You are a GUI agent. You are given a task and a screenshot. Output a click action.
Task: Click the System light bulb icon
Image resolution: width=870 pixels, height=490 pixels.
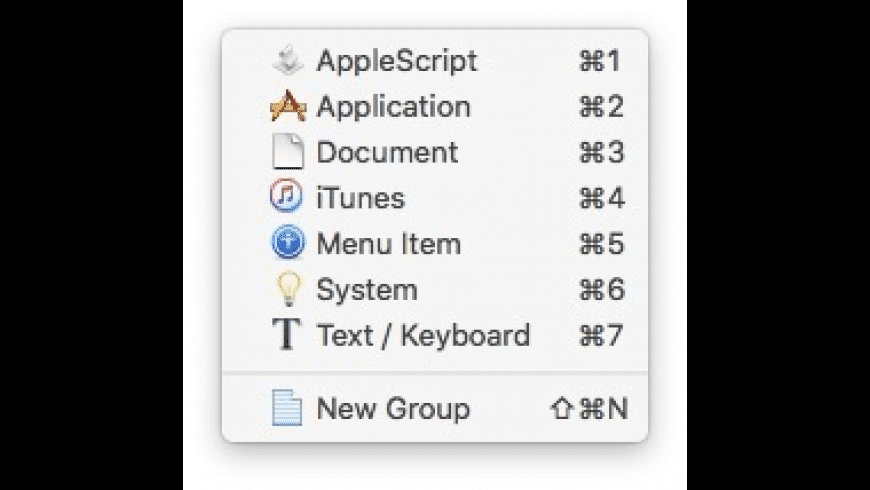click(288, 290)
